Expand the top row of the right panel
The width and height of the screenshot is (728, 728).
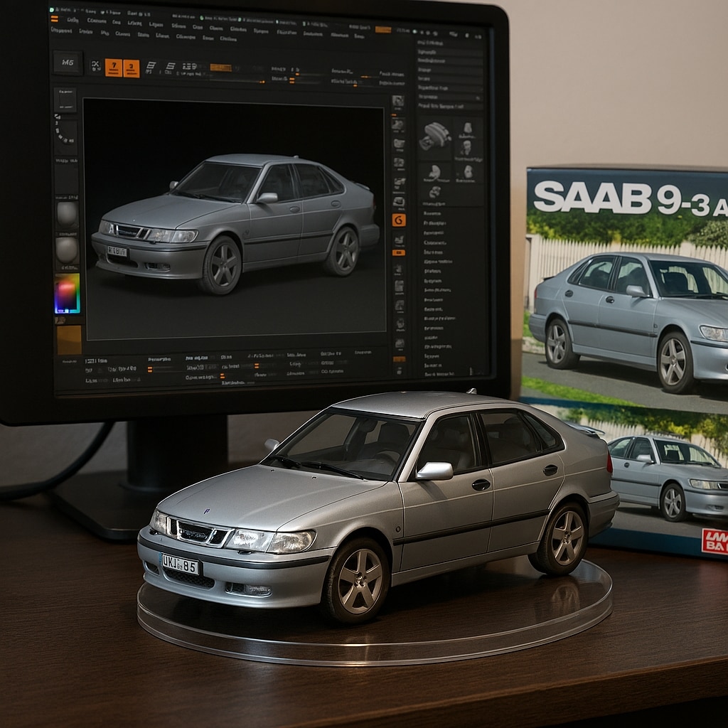coord(449,42)
